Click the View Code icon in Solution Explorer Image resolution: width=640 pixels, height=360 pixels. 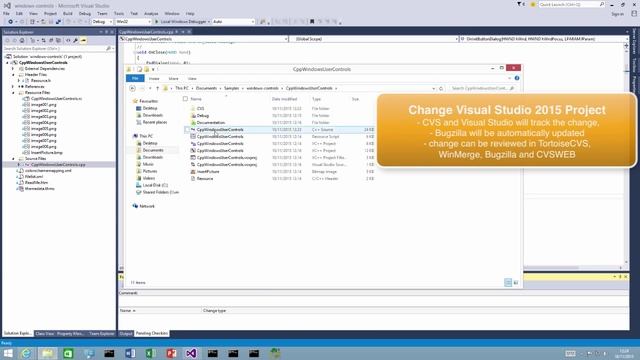pos(68,40)
